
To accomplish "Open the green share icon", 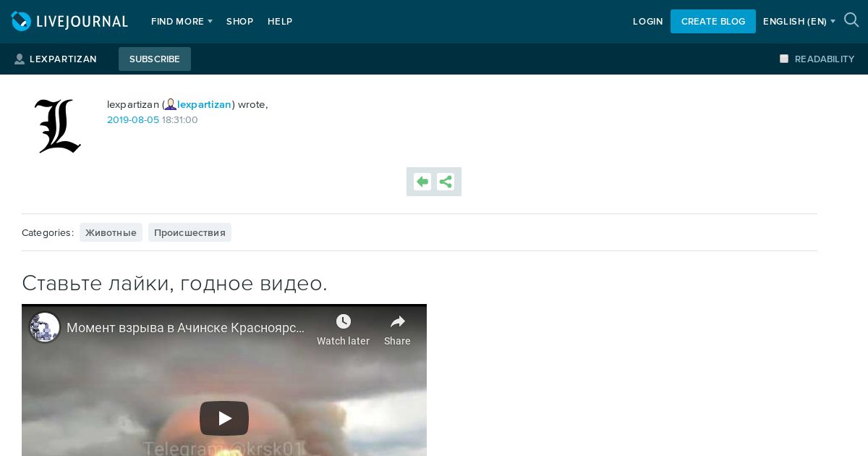I will point(446,182).
